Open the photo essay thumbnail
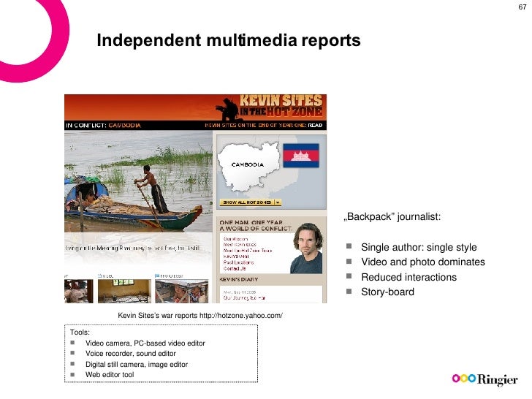The width and height of the screenshot is (532, 399). [x=181, y=291]
